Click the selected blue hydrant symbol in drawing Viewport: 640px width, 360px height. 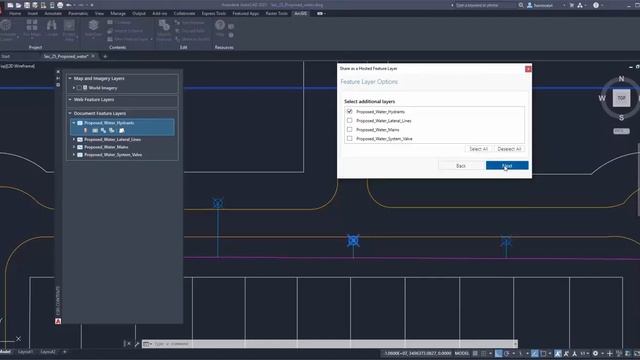[353, 240]
